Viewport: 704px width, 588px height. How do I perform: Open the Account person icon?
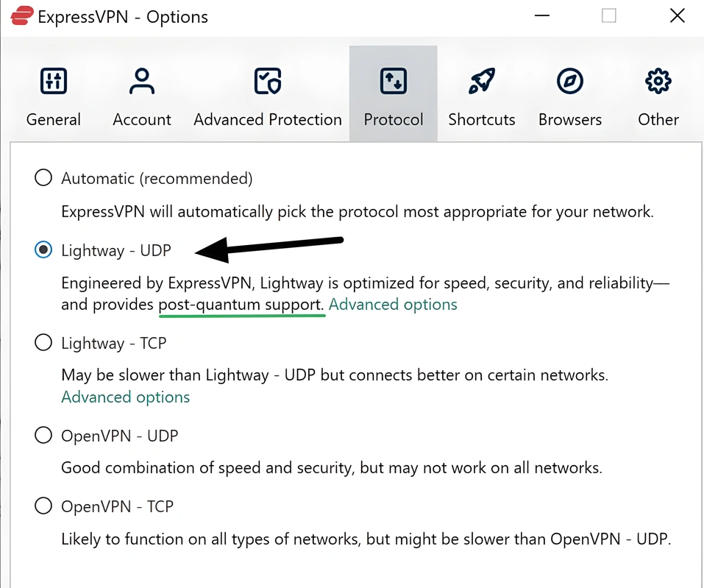coord(142,81)
